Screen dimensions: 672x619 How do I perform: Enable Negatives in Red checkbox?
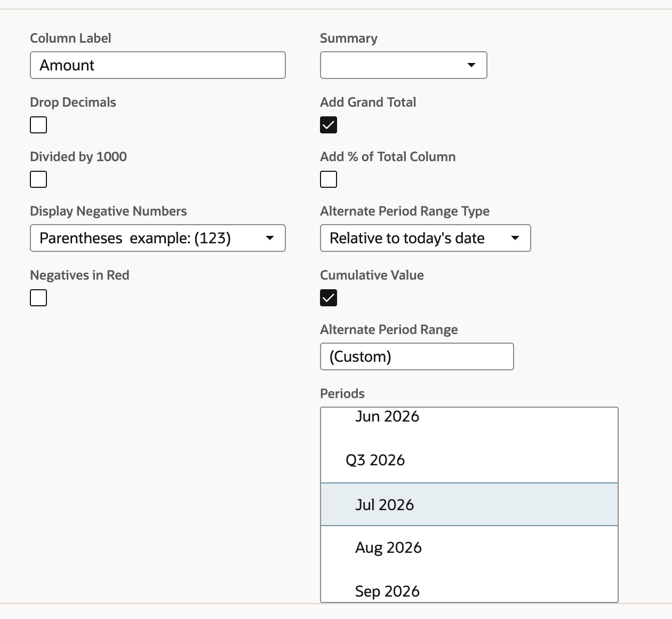[x=38, y=298]
